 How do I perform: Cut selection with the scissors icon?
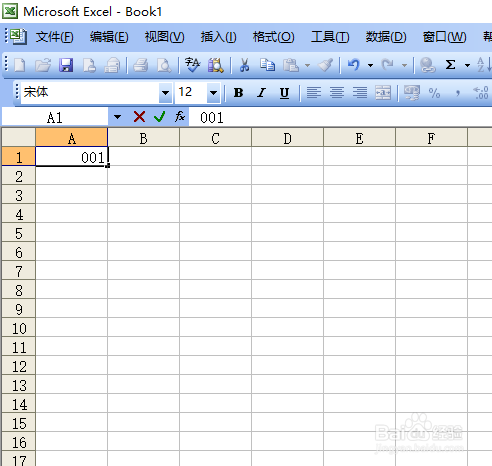[x=244, y=65]
